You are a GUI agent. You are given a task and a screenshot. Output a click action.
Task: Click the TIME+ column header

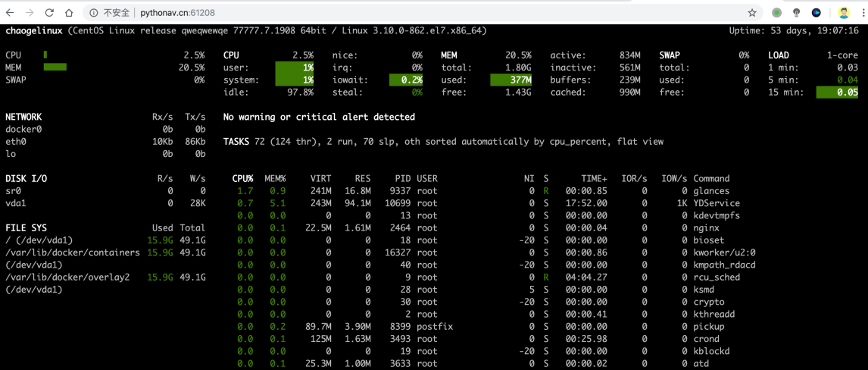point(594,178)
